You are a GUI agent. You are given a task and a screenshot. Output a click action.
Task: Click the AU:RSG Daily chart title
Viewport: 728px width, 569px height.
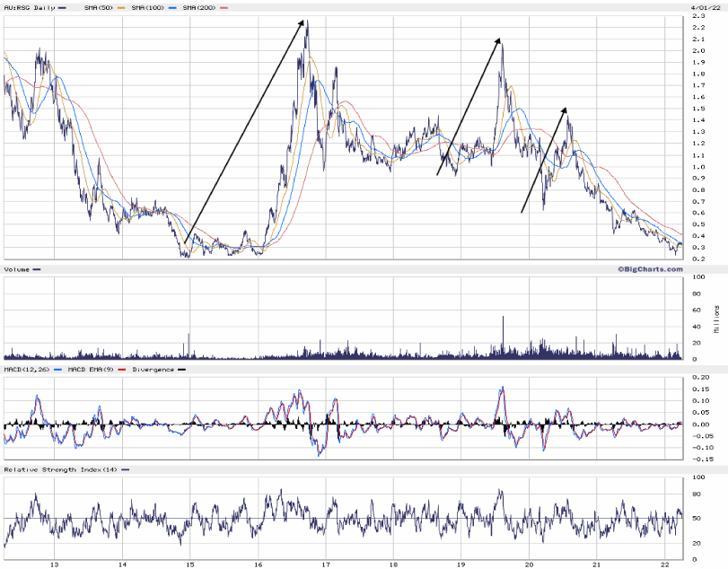(x=29, y=7)
